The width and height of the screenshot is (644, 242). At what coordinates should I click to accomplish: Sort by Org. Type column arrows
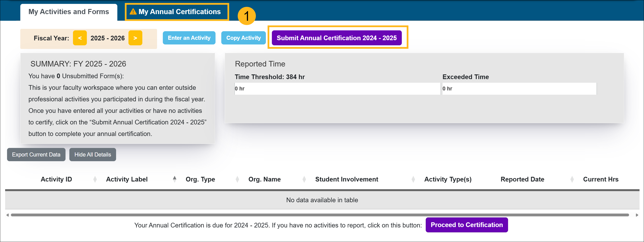coord(237,179)
